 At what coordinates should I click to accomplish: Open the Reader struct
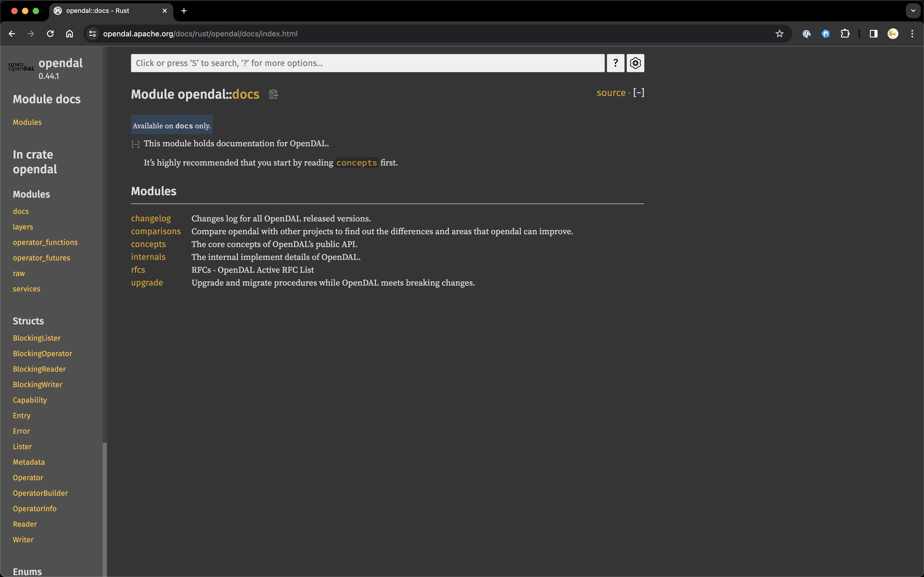pyautogui.click(x=25, y=524)
